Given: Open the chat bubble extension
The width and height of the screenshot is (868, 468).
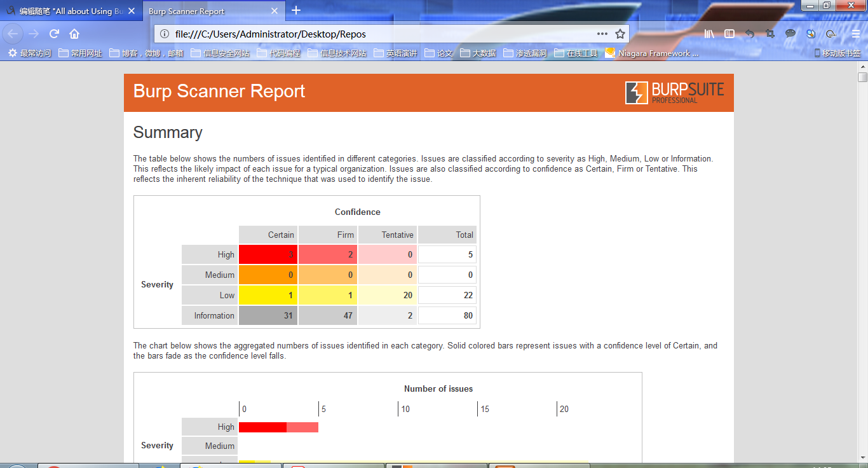Looking at the screenshot, I should point(790,34).
